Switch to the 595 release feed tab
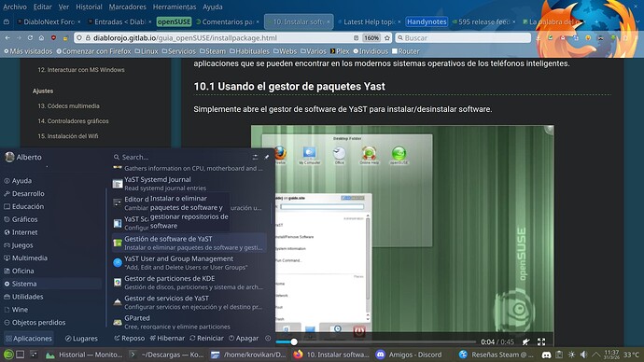644x362 pixels. [x=483, y=21]
